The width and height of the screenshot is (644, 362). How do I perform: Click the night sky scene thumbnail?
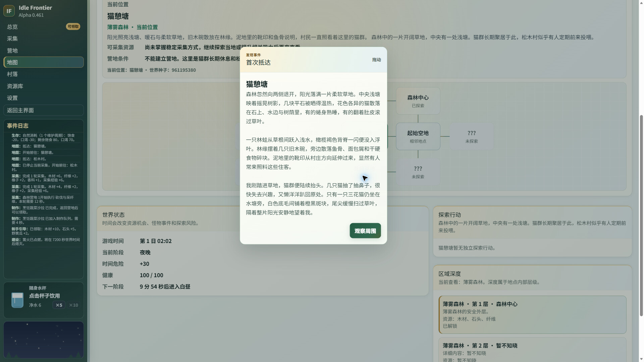click(44, 340)
